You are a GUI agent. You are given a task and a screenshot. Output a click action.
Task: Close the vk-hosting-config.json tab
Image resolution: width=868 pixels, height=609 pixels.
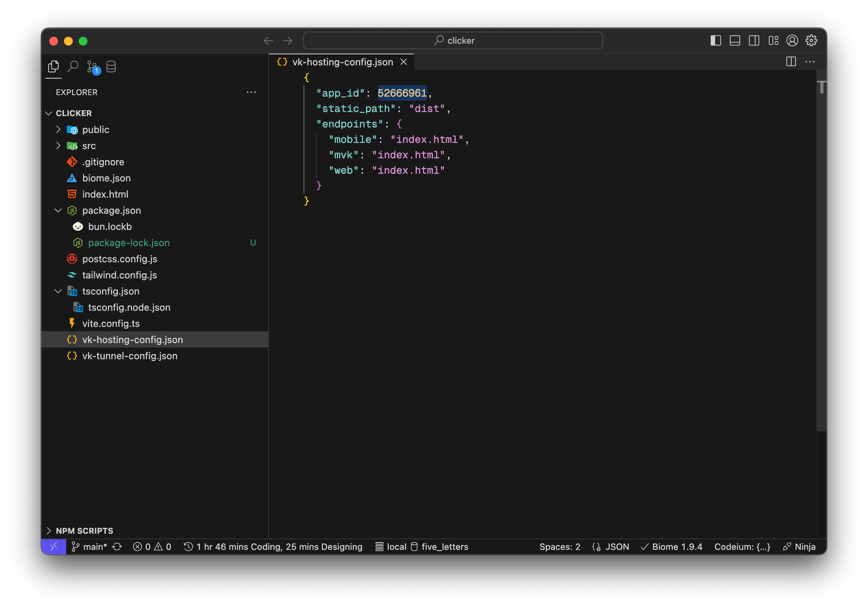404,62
